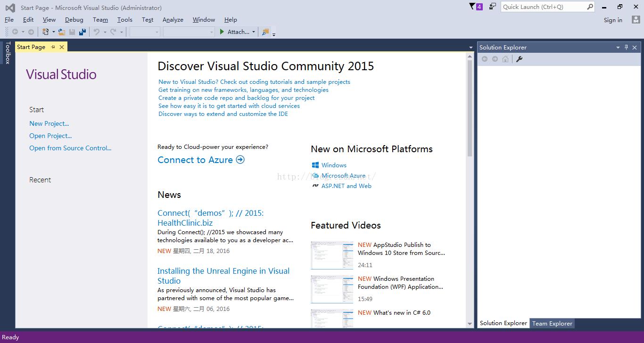Open the document tabs list dropdown
The image size is (644, 343).
point(471,48)
